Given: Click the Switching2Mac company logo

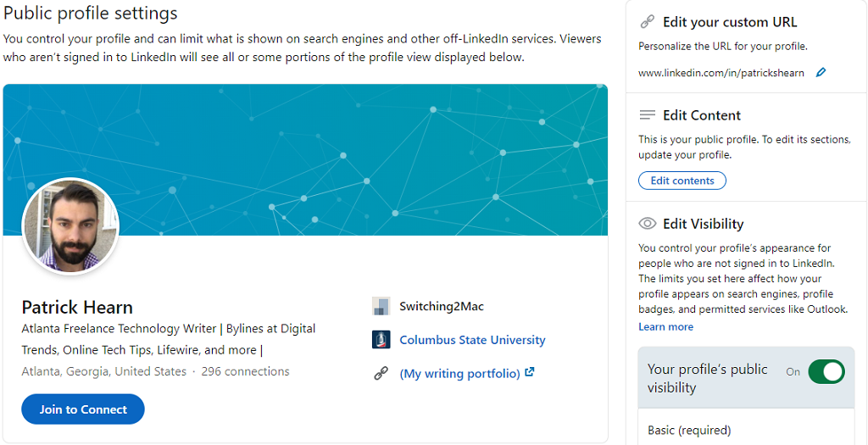Looking at the screenshot, I should pyautogui.click(x=381, y=306).
